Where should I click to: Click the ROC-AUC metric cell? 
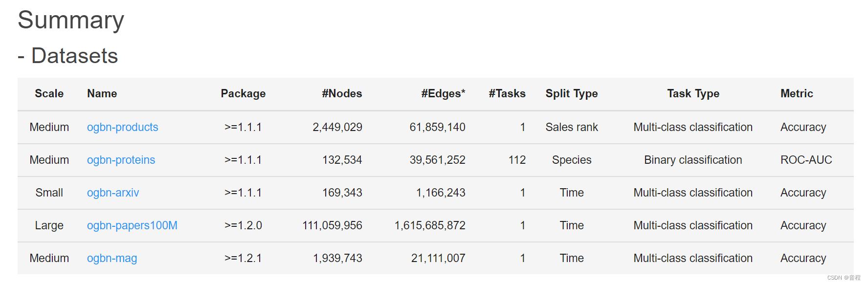[806, 160]
